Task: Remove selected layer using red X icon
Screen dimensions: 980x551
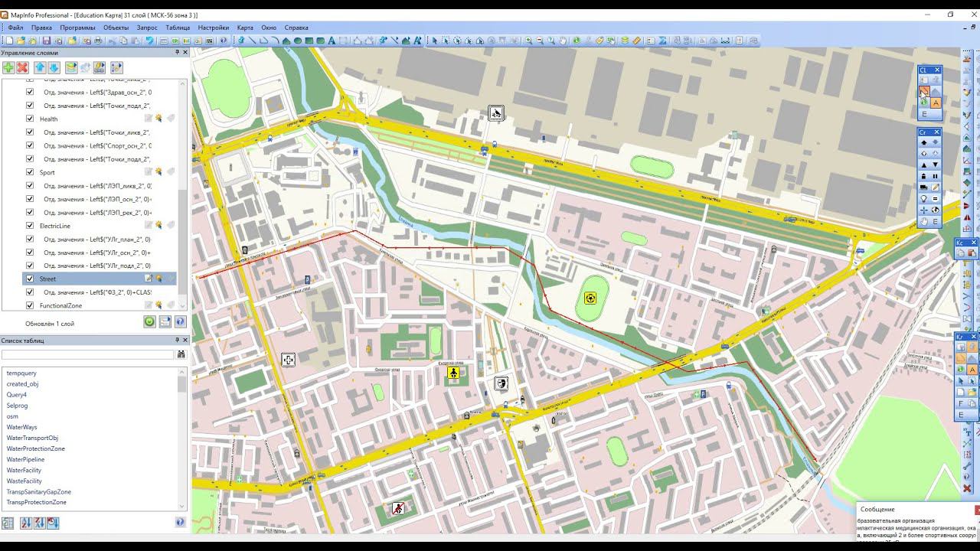Action: tap(23, 68)
